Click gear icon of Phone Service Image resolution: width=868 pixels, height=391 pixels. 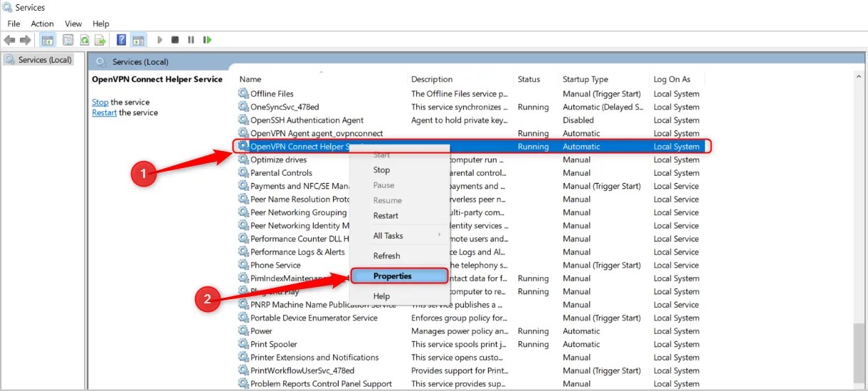(243, 265)
